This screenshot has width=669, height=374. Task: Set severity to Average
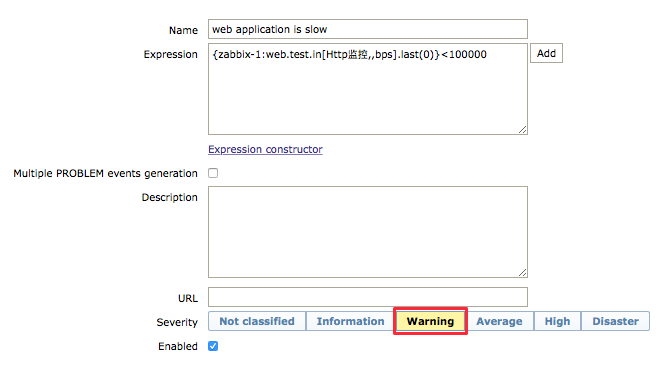(x=499, y=321)
